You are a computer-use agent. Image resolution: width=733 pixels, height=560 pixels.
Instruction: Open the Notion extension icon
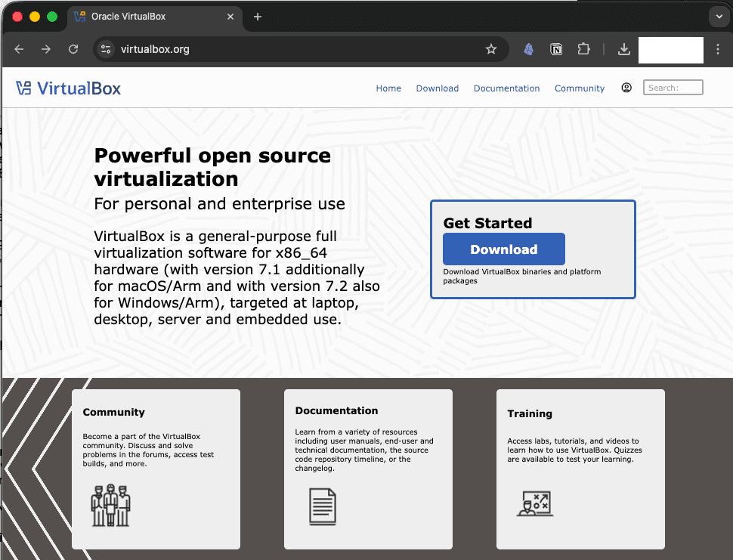tap(556, 49)
